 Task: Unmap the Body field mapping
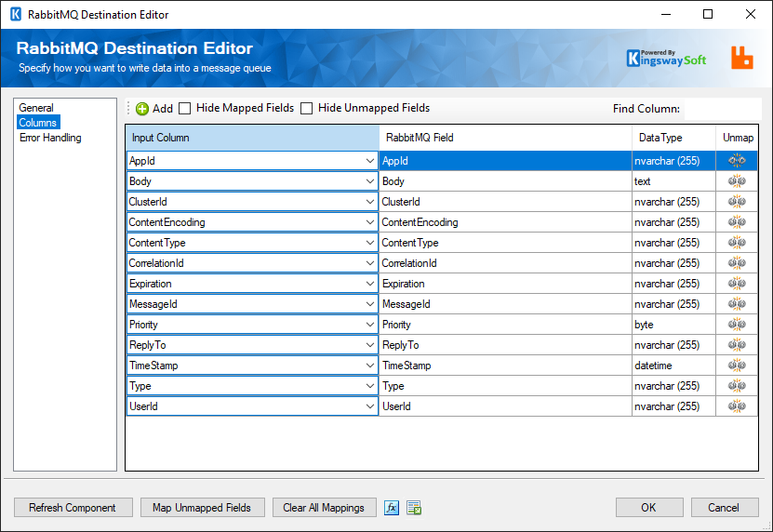point(737,181)
